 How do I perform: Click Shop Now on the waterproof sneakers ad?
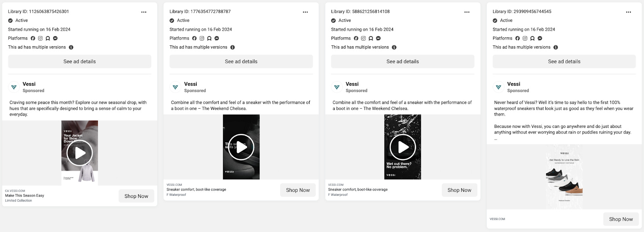point(621,219)
